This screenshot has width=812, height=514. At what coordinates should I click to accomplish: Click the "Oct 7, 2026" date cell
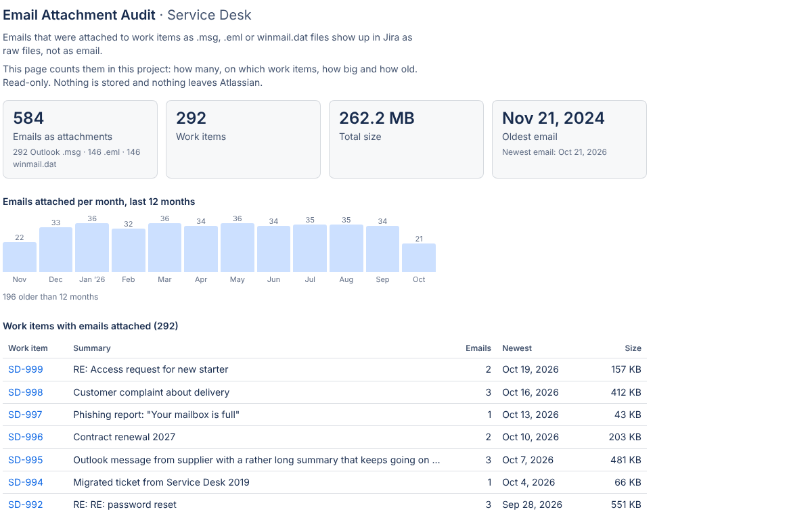point(528,460)
